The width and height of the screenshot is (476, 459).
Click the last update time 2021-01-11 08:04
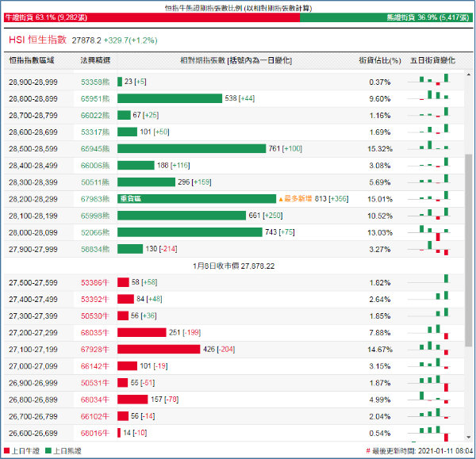[446, 451]
